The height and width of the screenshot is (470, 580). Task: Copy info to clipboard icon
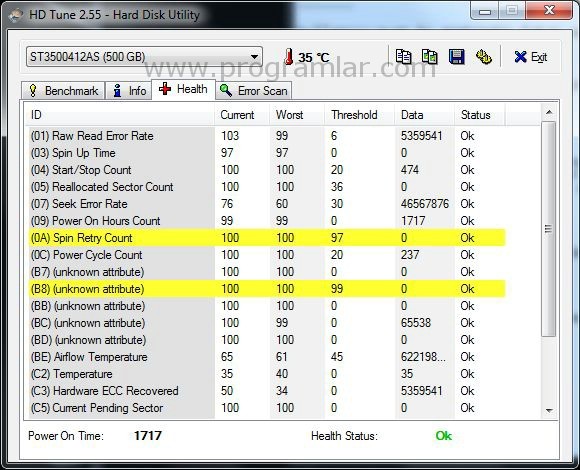pyautogui.click(x=403, y=57)
